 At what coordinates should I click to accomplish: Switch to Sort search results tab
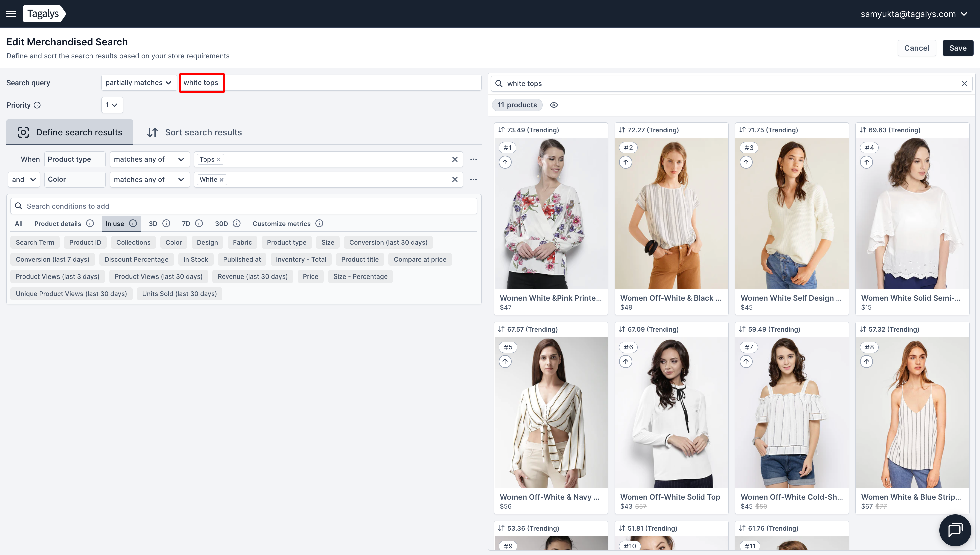coord(195,132)
